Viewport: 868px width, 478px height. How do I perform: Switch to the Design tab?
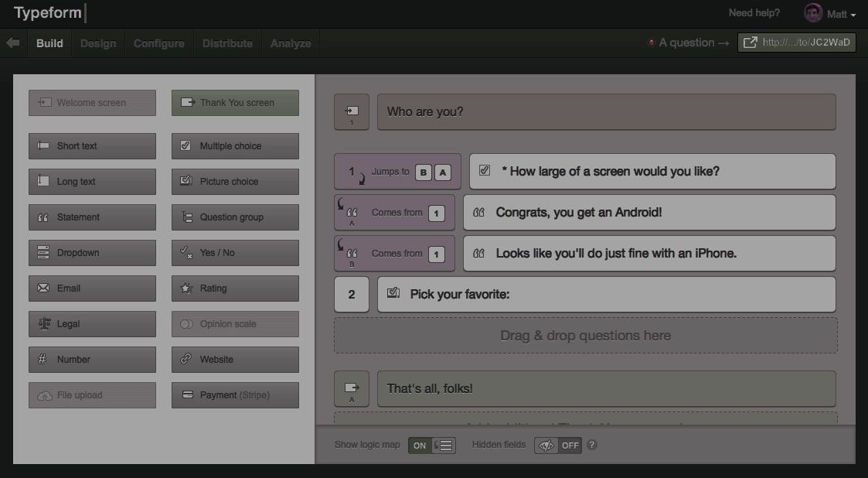(x=97, y=43)
